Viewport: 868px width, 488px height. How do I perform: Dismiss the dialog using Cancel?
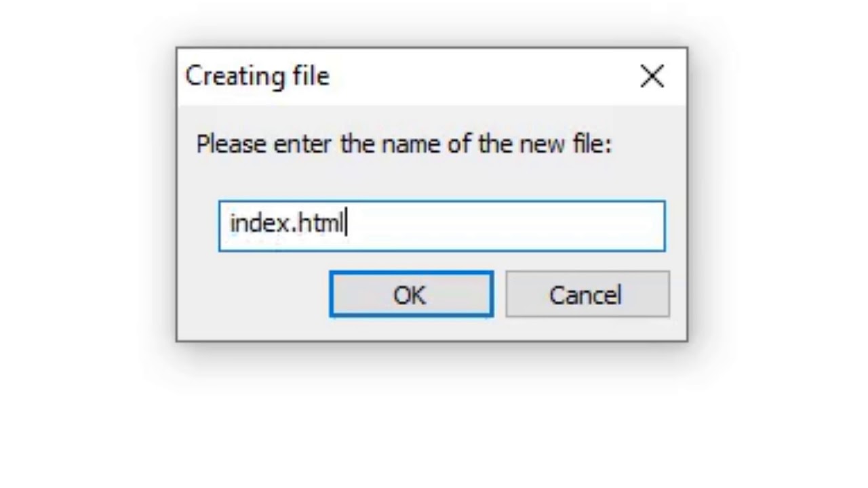[x=587, y=294]
